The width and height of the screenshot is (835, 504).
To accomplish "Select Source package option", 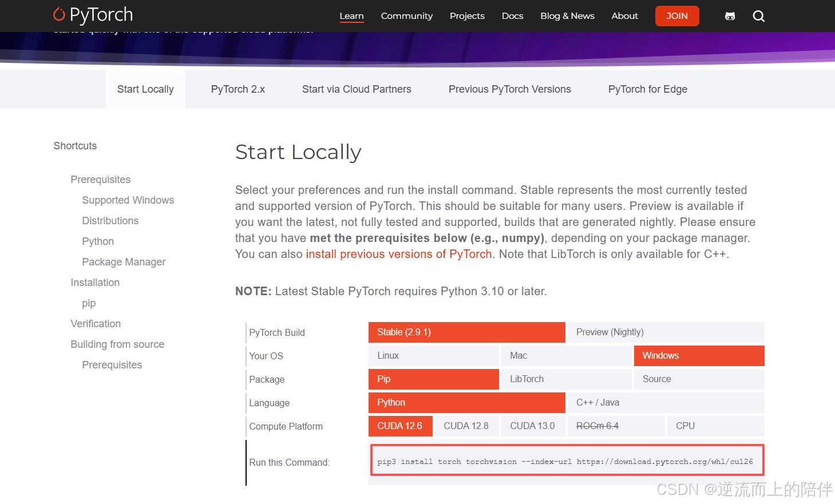I will click(699, 379).
